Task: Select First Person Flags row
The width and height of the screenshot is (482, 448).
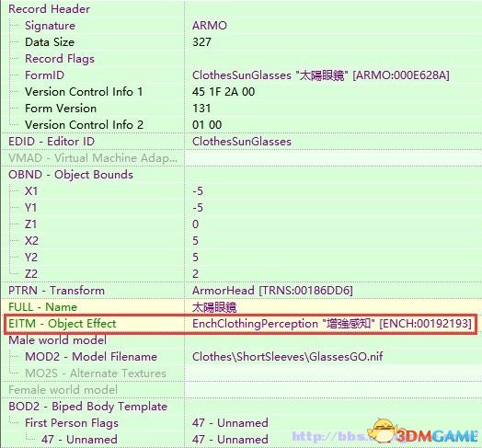Action: pyautogui.click(x=241, y=423)
